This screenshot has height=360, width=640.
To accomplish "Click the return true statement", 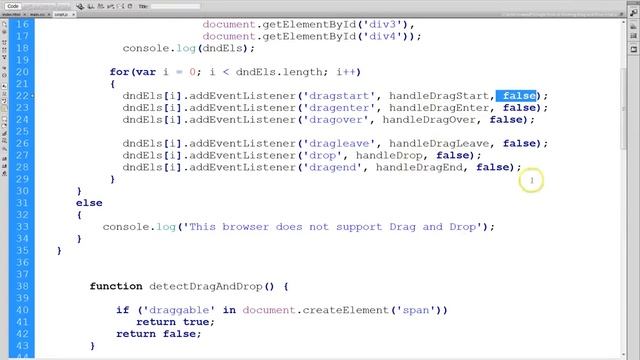I will coord(176,322).
